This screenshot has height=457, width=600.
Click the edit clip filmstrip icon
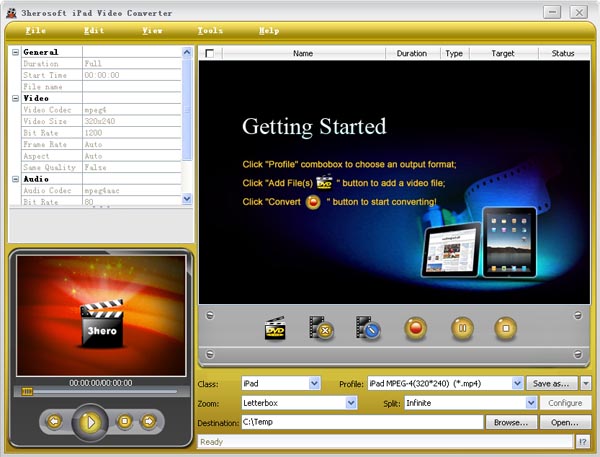pyautogui.click(x=368, y=328)
